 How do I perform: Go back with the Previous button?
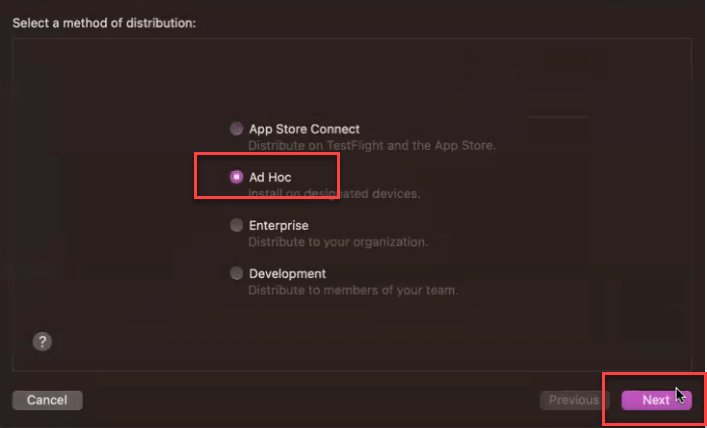click(x=574, y=400)
